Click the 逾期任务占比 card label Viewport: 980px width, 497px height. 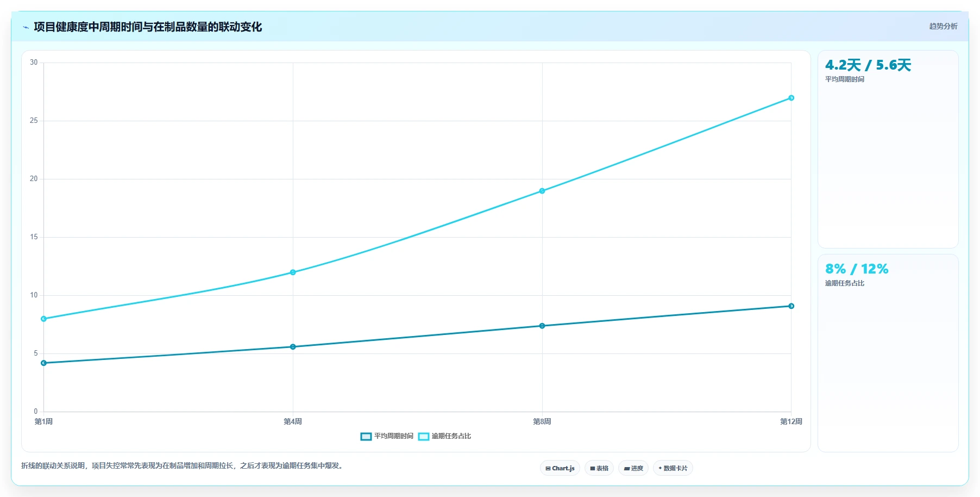[845, 283]
